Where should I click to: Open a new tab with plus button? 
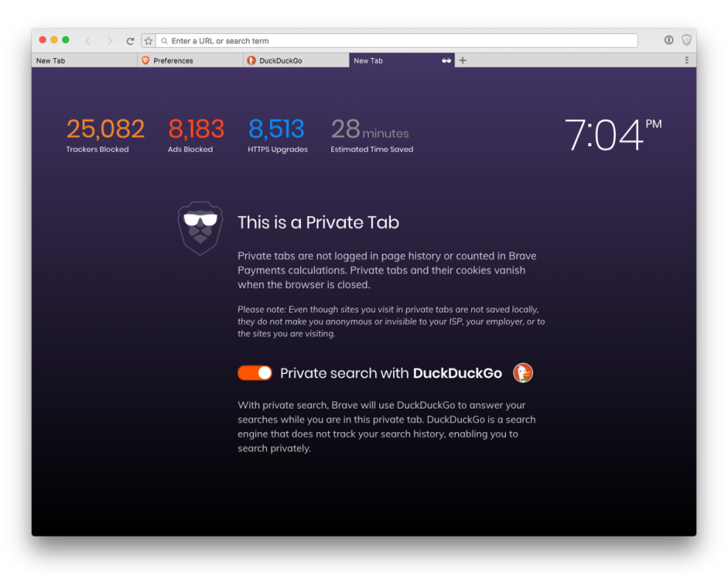tap(462, 60)
